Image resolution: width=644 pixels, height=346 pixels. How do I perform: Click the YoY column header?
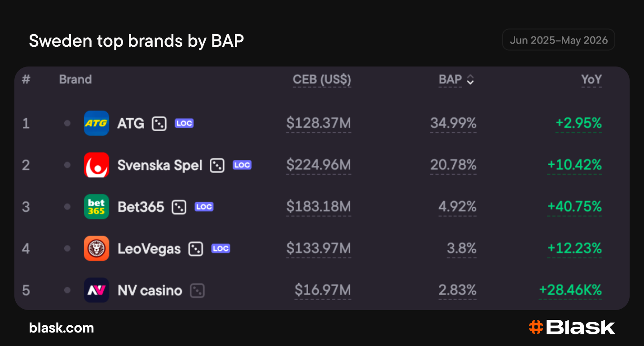[x=591, y=80]
